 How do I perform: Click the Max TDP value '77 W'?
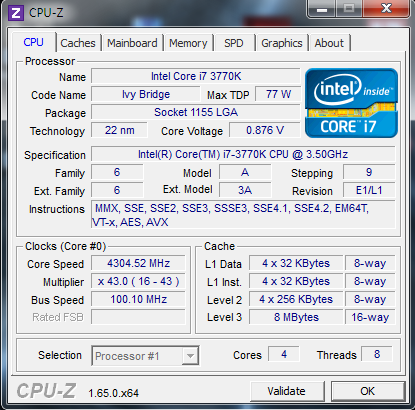point(278,94)
